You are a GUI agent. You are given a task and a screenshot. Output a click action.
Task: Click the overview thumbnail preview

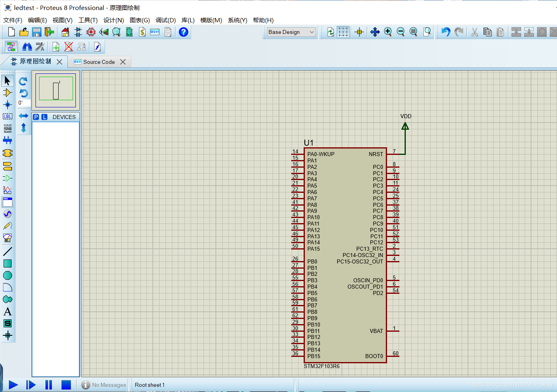pyautogui.click(x=56, y=90)
